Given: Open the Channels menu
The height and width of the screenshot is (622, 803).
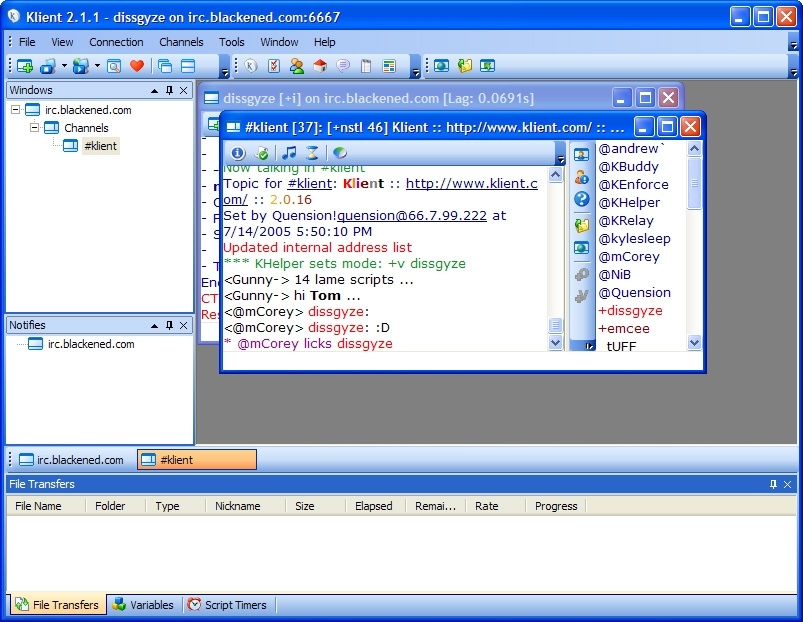Looking at the screenshot, I should tap(181, 42).
